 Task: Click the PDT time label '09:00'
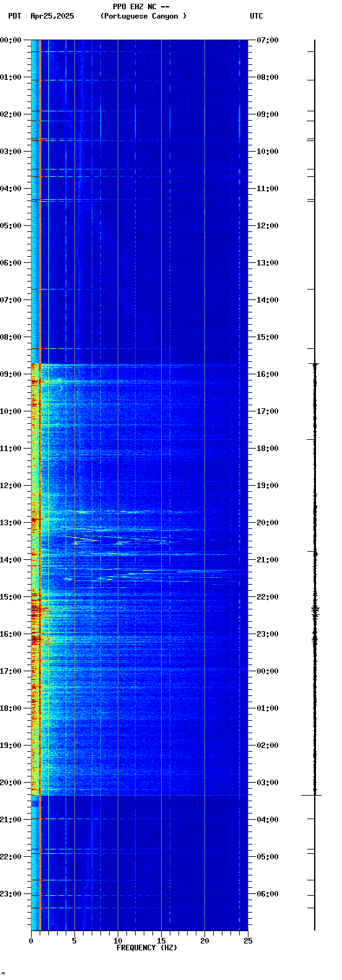click(x=11, y=374)
